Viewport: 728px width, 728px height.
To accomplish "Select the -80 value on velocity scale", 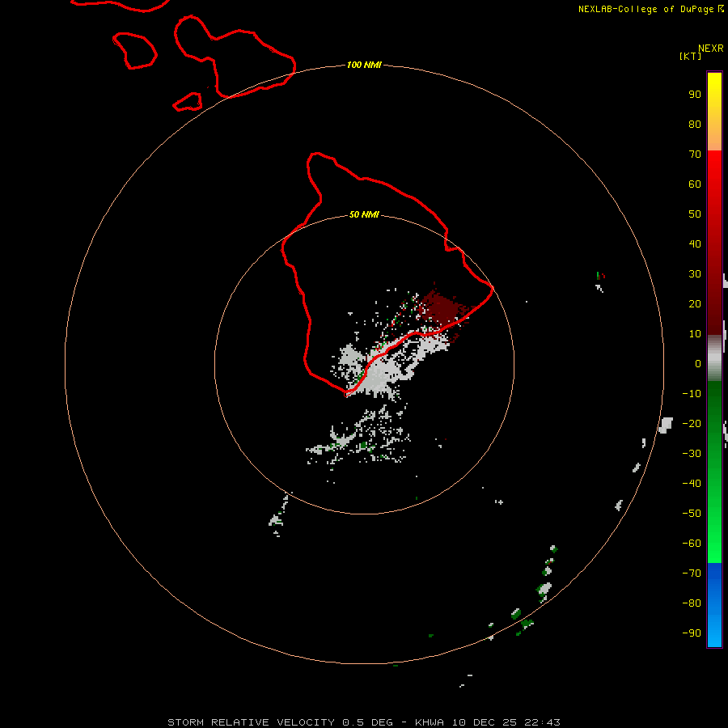I will coord(692,603).
